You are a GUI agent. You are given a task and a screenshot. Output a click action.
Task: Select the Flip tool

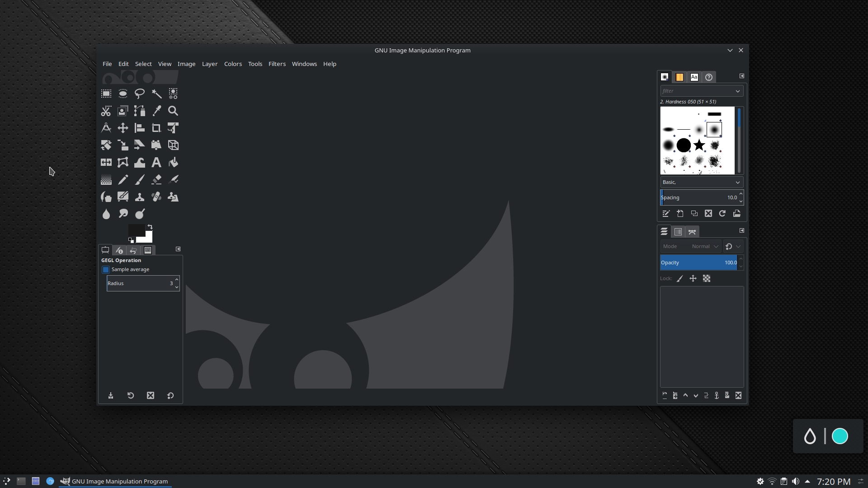tap(106, 162)
